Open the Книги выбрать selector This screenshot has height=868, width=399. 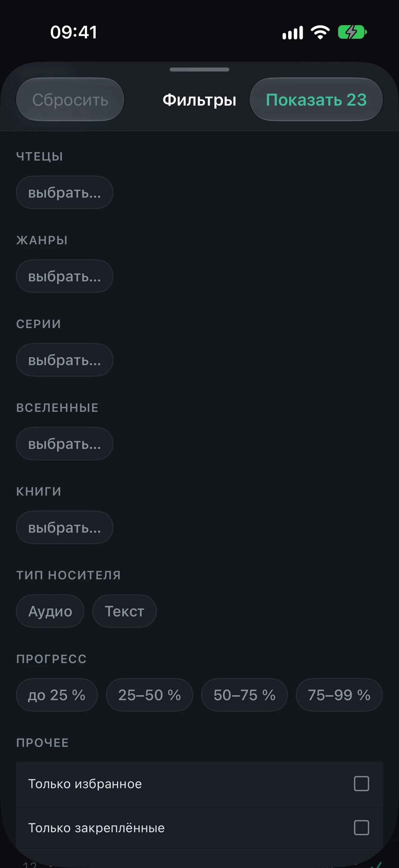tap(65, 527)
